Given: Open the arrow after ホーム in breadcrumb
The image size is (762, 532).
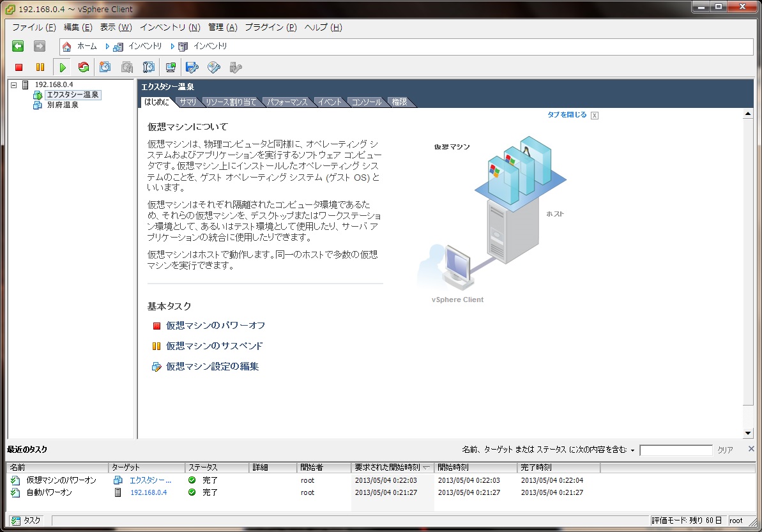Looking at the screenshot, I should pos(107,47).
